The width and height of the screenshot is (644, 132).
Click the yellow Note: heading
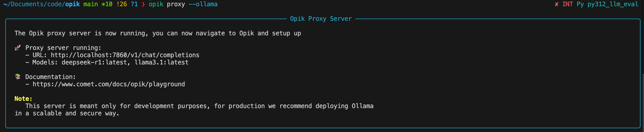tap(23, 99)
